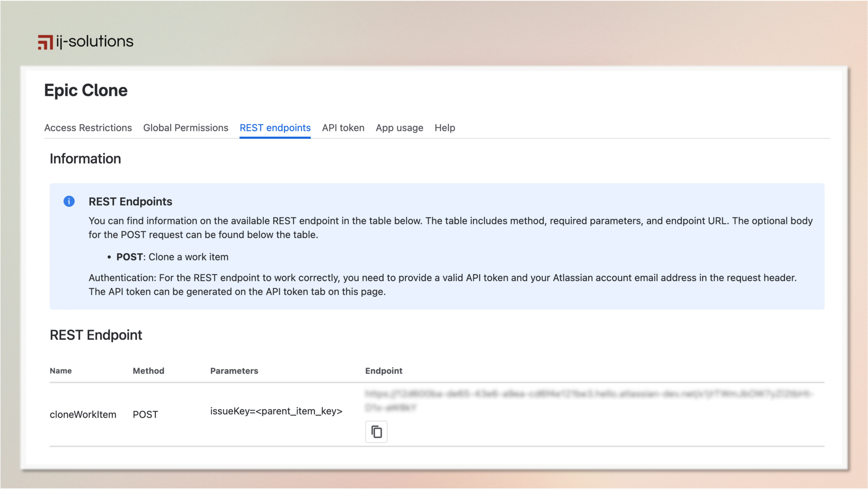Click the REST Endpoint section heading
Screen dimensions: 868x489
tap(96, 335)
